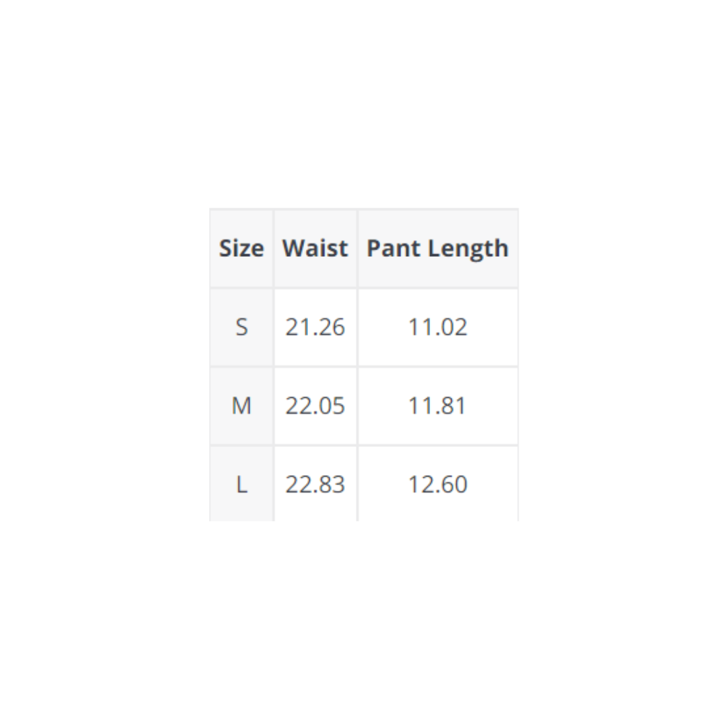This screenshot has width=728, height=728.
Task: Click the waist value 22.83
Action: [x=315, y=485]
